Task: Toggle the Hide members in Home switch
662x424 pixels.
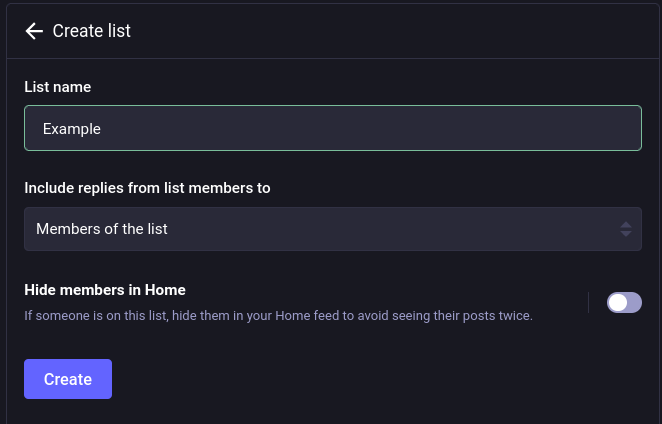Action: tap(624, 302)
